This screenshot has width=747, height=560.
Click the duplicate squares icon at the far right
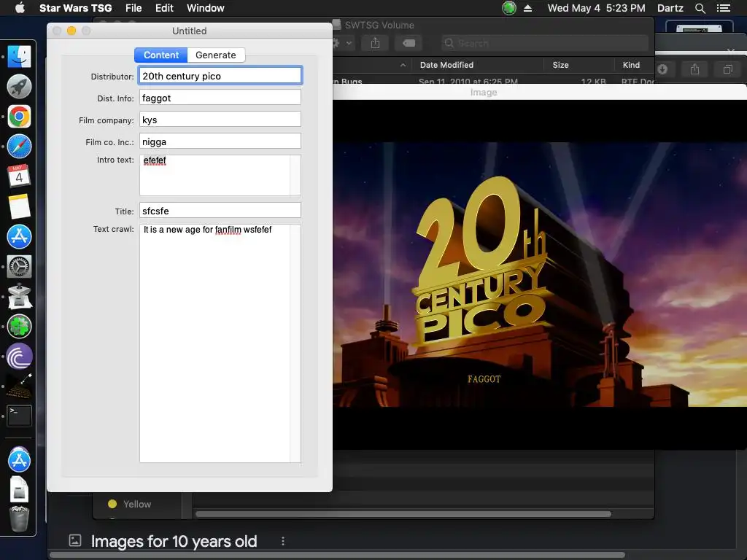coord(727,69)
